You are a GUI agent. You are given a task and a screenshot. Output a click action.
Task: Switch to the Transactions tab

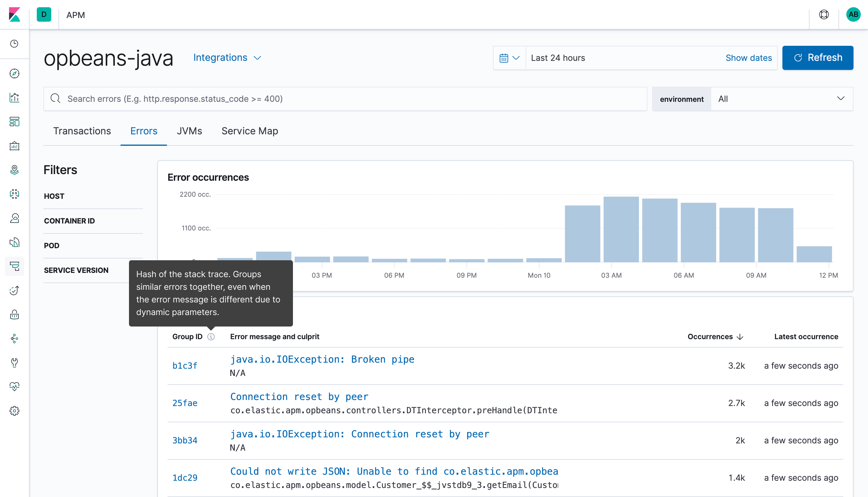pyautogui.click(x=82, y=131)
